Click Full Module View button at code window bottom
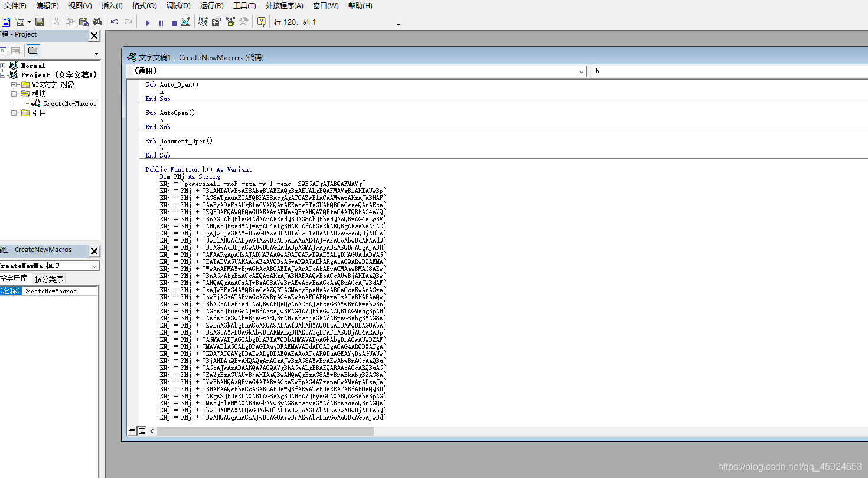Screen dimensions: 868x478 point(142,431)
